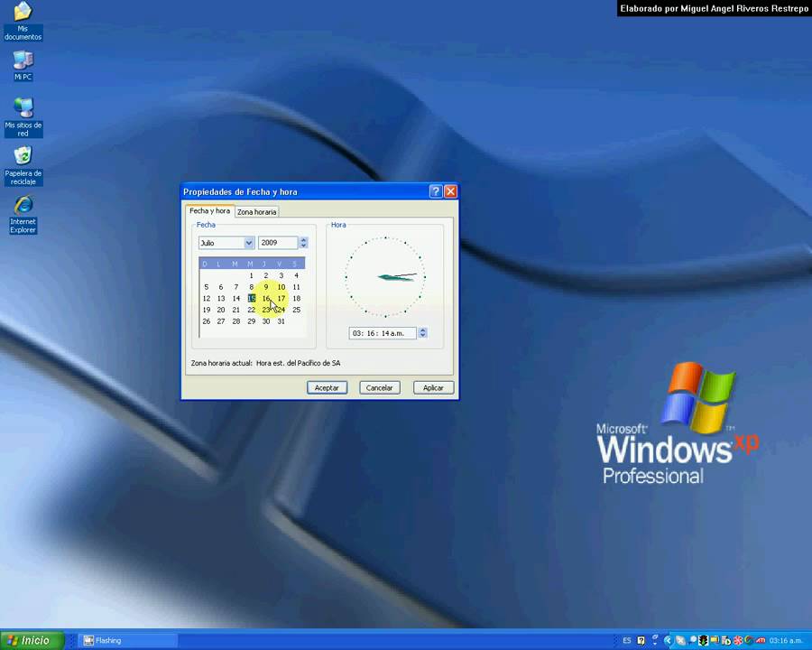The width and height of the screenshot is (812, 650).
Task: Open the Mis documentos desktop icon
Action: (x=23, y=21)
